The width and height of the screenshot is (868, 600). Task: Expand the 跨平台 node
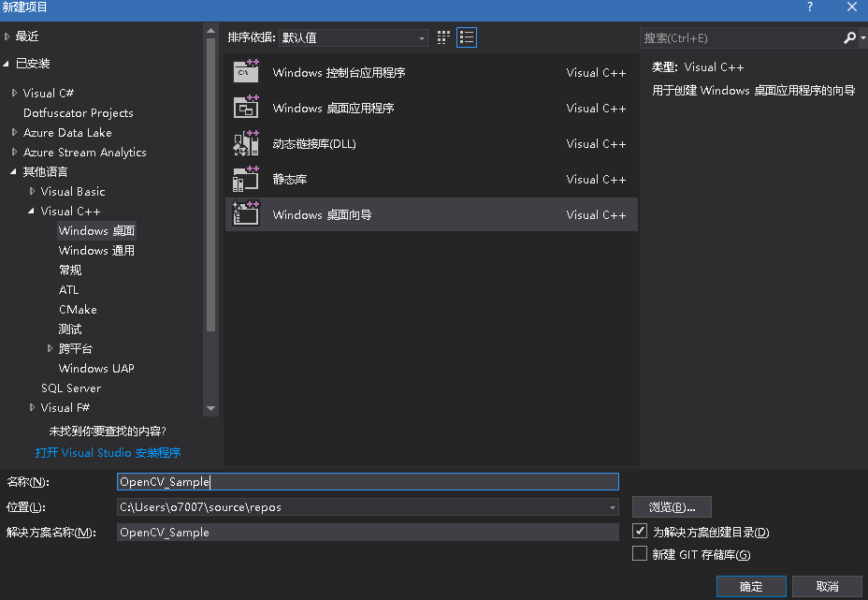50,348
